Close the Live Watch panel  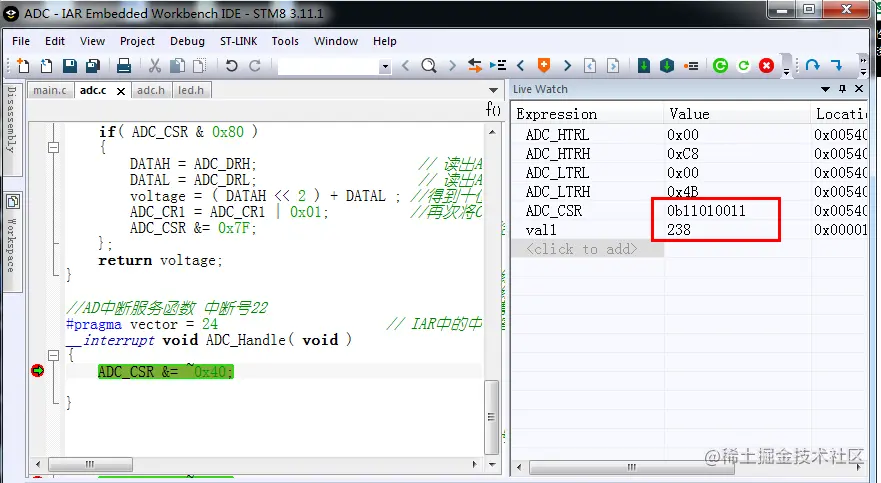859,89
